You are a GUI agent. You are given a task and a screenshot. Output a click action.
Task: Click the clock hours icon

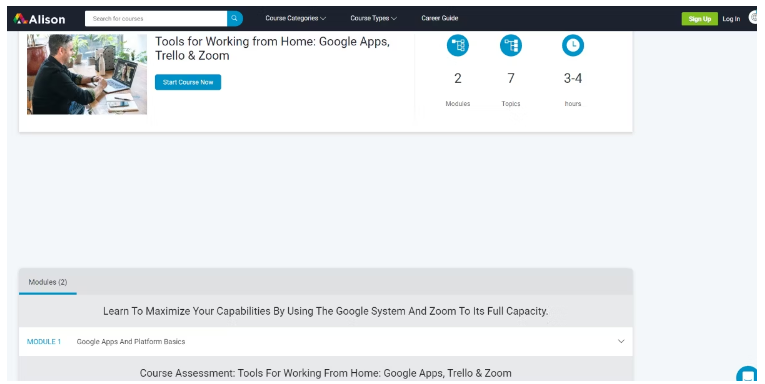point(573,45)
